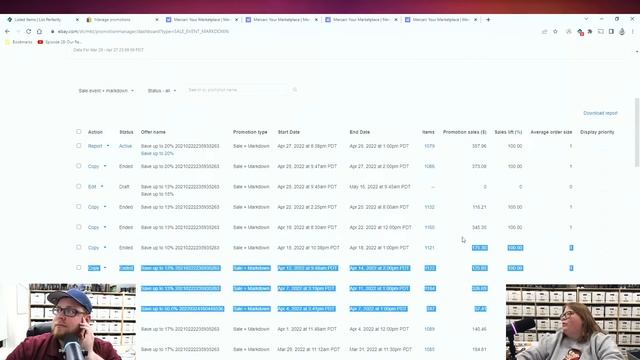
Task: Click the share page icon in address bar
Action: [x=544, y=31]
